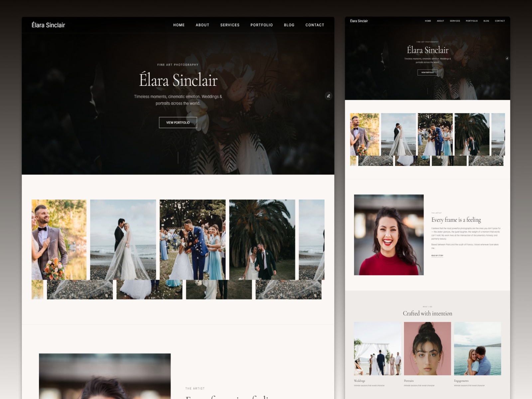Click the small edit pencil icon in right window
The height and width of the screenshot is (399, 532).
coord(507,58)
